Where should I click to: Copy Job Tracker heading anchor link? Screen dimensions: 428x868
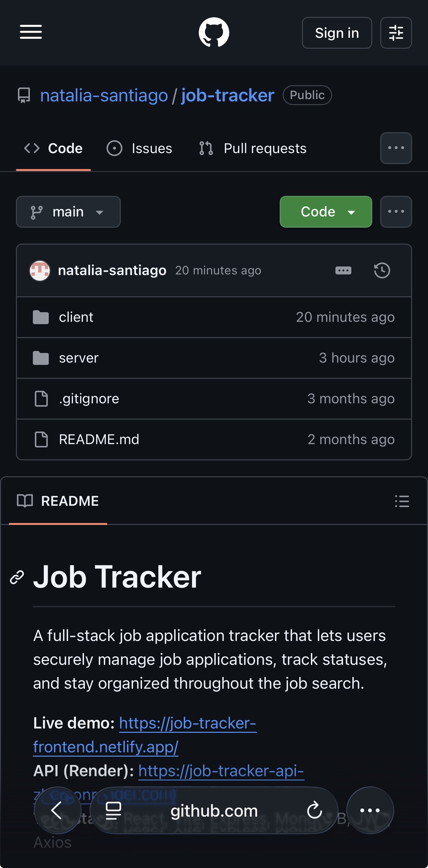(17, 577)
